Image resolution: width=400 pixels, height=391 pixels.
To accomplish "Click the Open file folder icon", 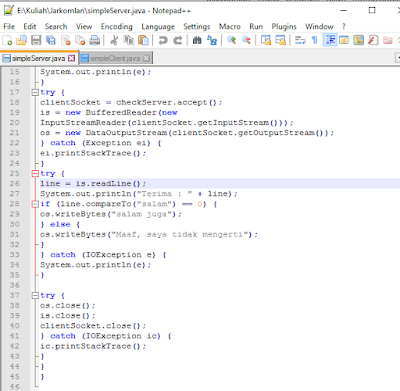I will point(21,41).
